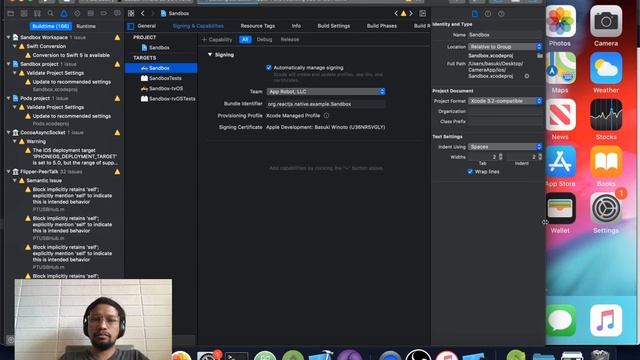Open the related items grid menu
The image size is (640, 360).
pos(131,13)
